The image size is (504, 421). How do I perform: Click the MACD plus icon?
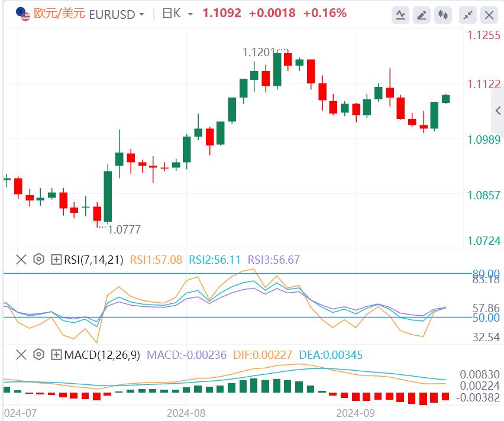click(x=57, y=355)
